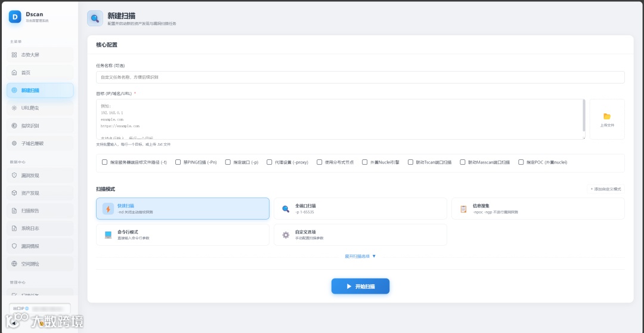The height and width of the screenshot is (333, 644).
Task: Click the '直接输入命令行参数' description text
Action: click(x=134, y=238)
